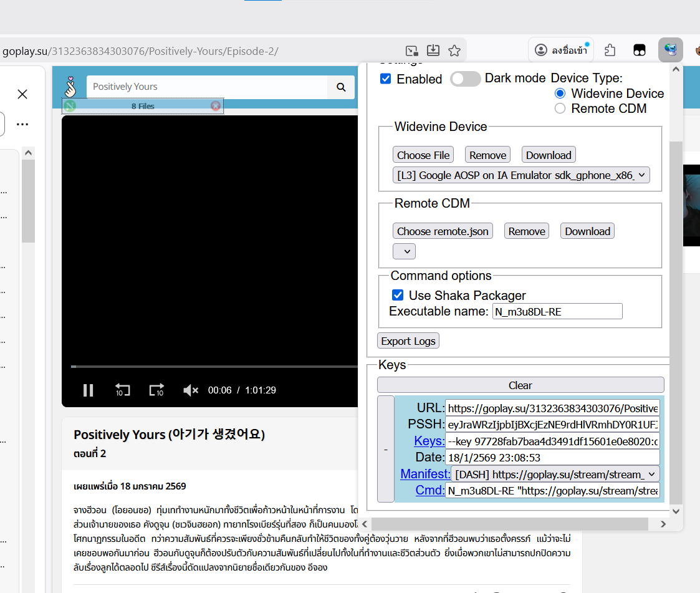The height and width of the screenshot is (593, 700).
Task: Select Remote CDM radio button
Action: click(x=560, y=108)
